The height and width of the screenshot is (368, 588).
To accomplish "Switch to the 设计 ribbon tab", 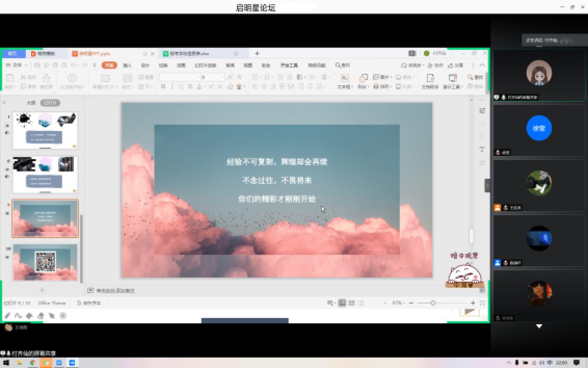I will pos(145,65).
